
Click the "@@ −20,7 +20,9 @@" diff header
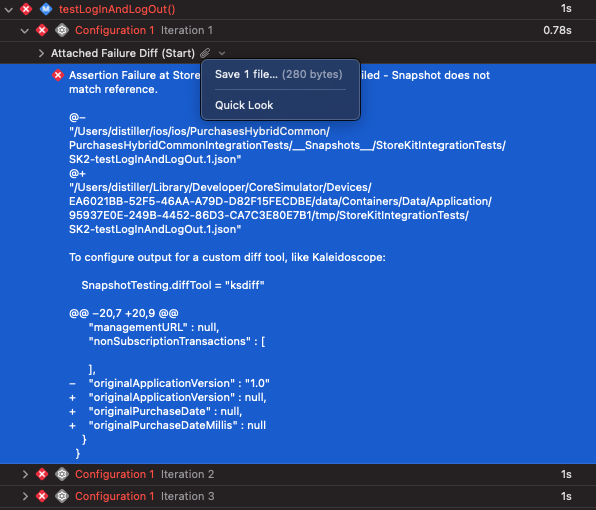[124, 313]
